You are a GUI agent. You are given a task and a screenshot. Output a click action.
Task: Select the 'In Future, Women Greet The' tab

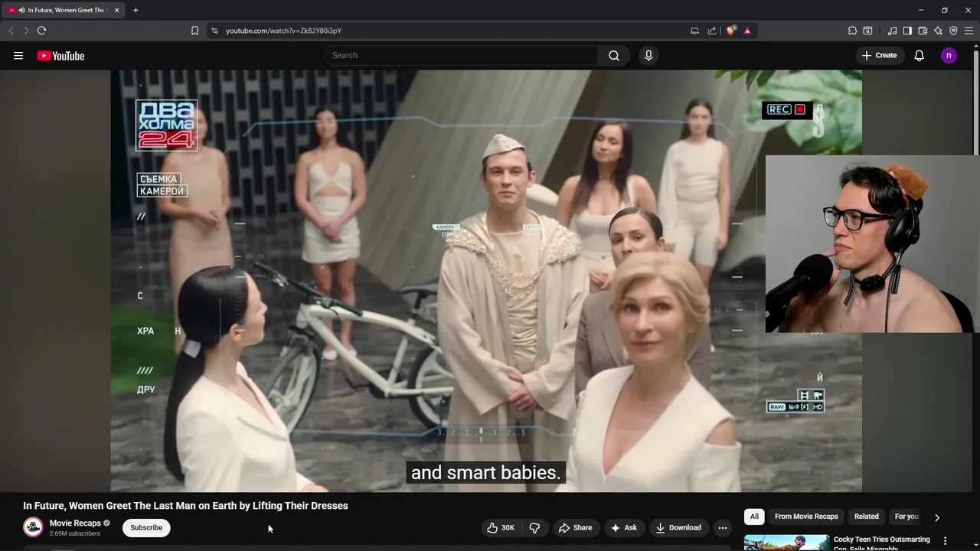point(64,10)
